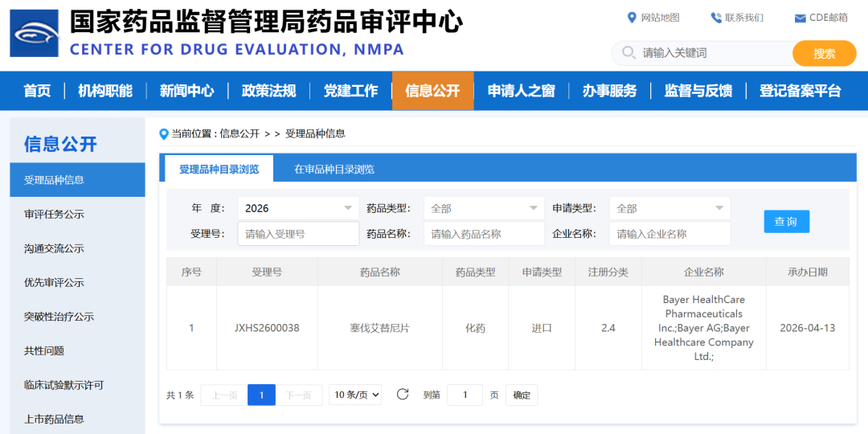The height and width of the screenshot is (434, 868).
Task: Switch to 在审品种目录浏览 tab
Action: point(334,169)
